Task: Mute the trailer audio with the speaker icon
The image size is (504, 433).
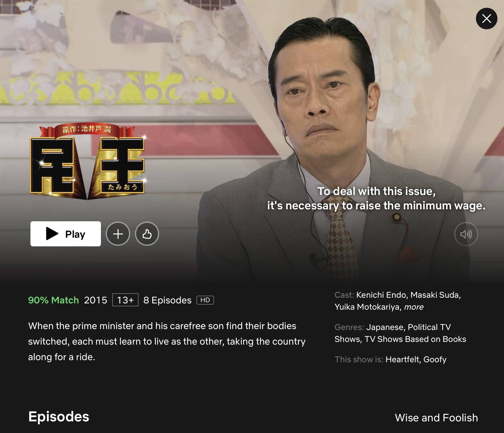Action: click(466, 234)
